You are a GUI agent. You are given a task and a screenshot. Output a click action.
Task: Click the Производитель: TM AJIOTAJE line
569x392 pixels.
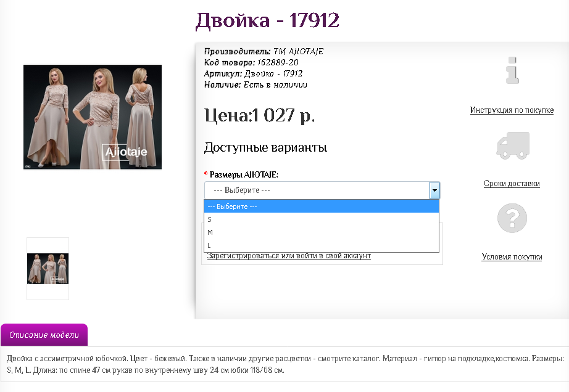(x=264, y=51)
